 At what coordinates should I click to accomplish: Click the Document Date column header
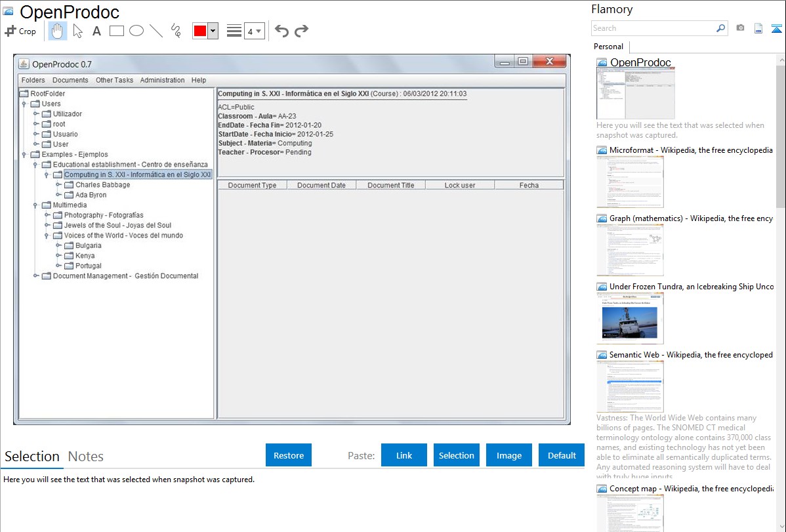pyautogui.click(x=321, y=185)
